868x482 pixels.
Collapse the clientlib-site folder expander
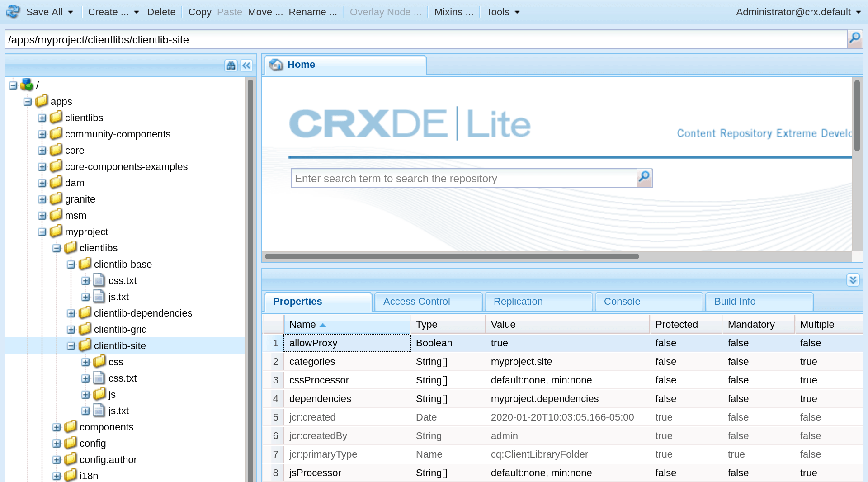click(71, 346)
